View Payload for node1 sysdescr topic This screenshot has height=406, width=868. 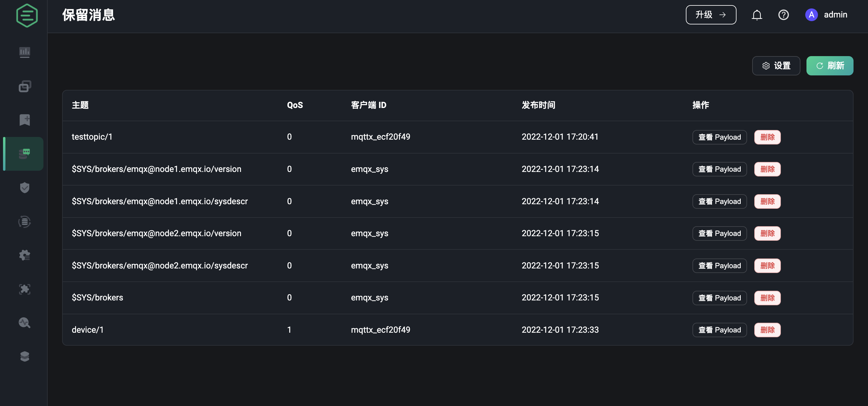coord(719,201)
